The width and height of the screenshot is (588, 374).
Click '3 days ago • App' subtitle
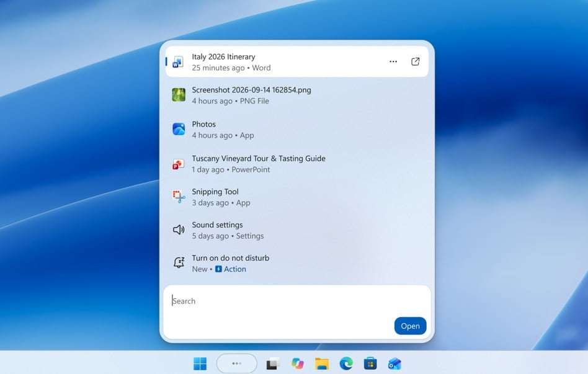pos(221,203)
